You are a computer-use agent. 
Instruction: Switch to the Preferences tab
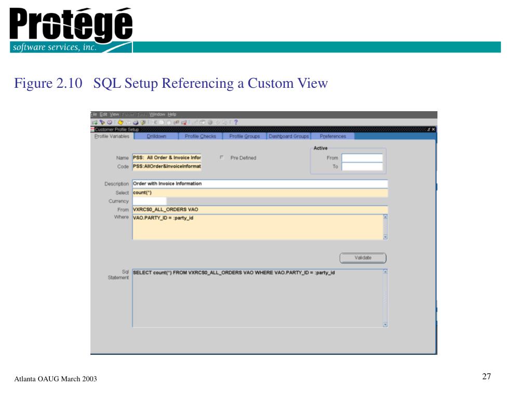pyautogui.click(x=333, y=136)
